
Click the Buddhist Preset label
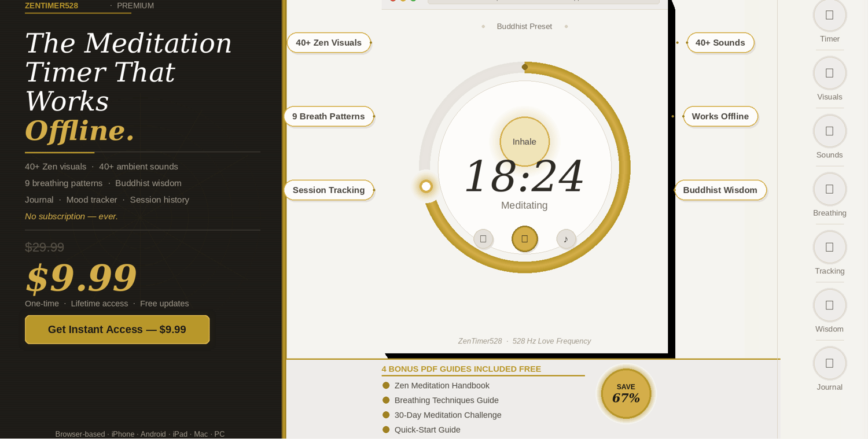524,27
